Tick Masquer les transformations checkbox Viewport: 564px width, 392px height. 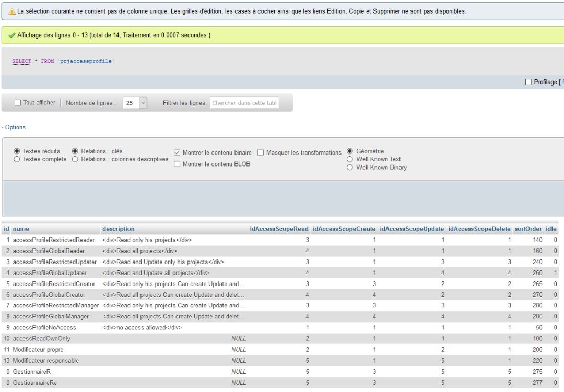(x=261, y=153)
